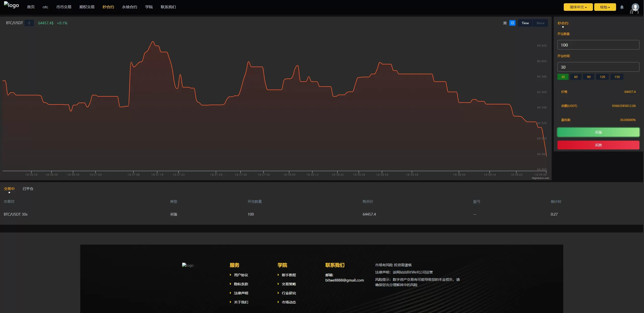Open the 简体中文 language dropdown
The image size is (644, 313).
pos(578,7)
